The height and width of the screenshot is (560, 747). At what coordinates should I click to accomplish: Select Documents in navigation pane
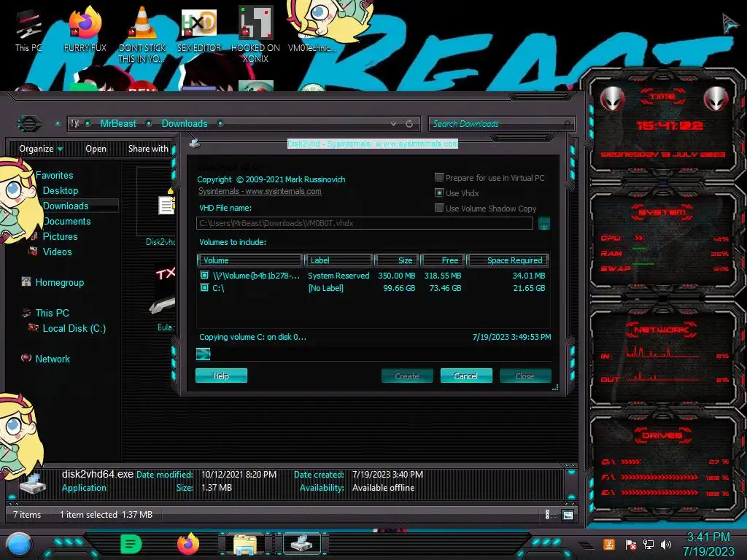click(66, 221)
